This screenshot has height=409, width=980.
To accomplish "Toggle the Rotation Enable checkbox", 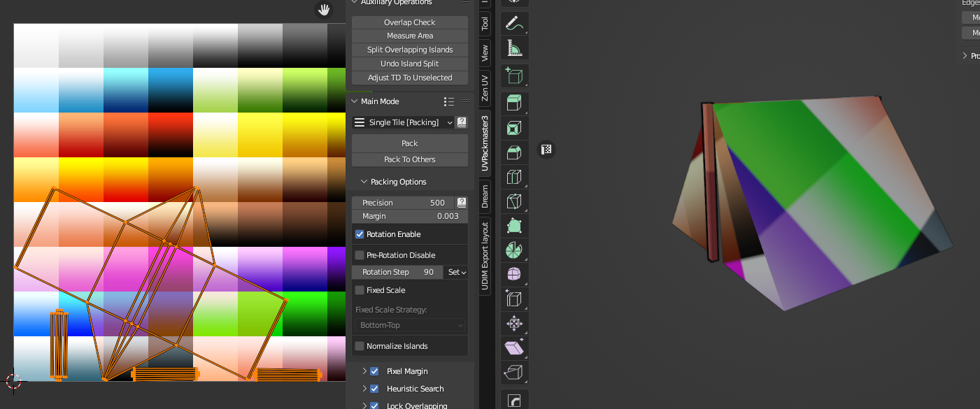I will [360, 234].
